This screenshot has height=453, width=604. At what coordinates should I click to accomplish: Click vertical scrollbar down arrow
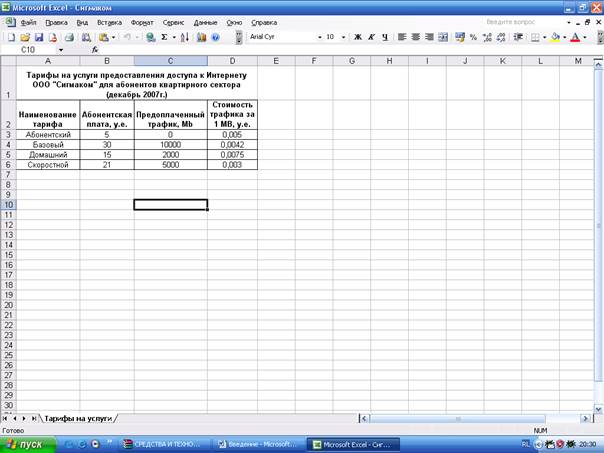[598, 409]
